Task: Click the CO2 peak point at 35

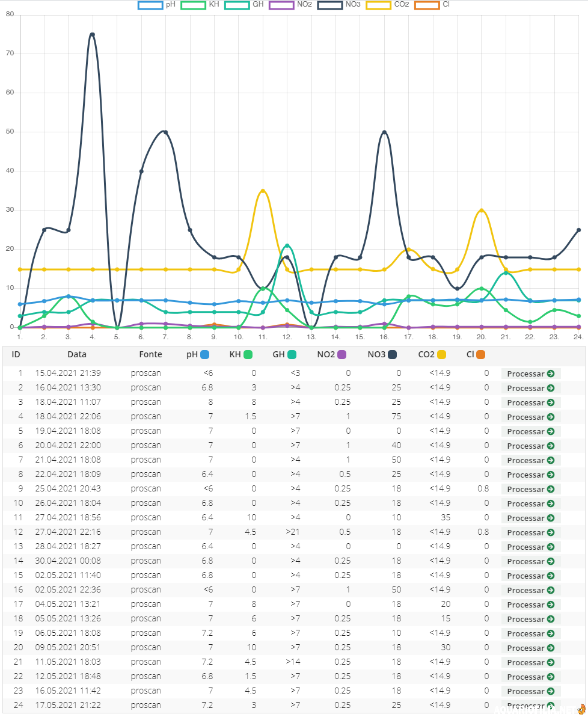Action: (x=263, y=191)
